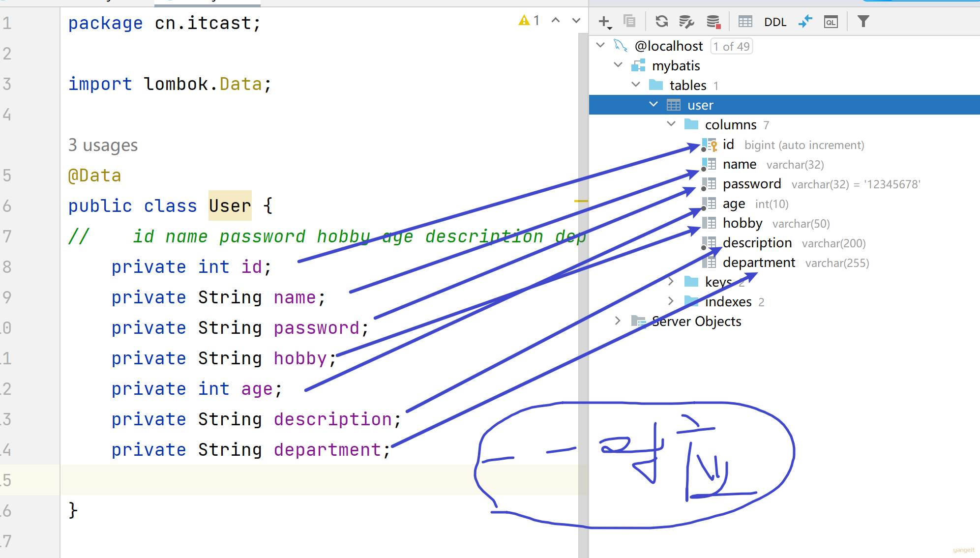Click the '1 of 49' schema selector
This screenshot has width=980, height=558.
(732, 47)
